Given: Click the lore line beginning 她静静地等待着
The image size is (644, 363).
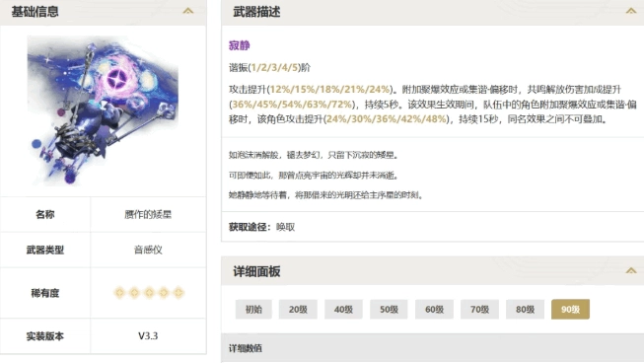Looking at the screenshot, I should 325,195.
